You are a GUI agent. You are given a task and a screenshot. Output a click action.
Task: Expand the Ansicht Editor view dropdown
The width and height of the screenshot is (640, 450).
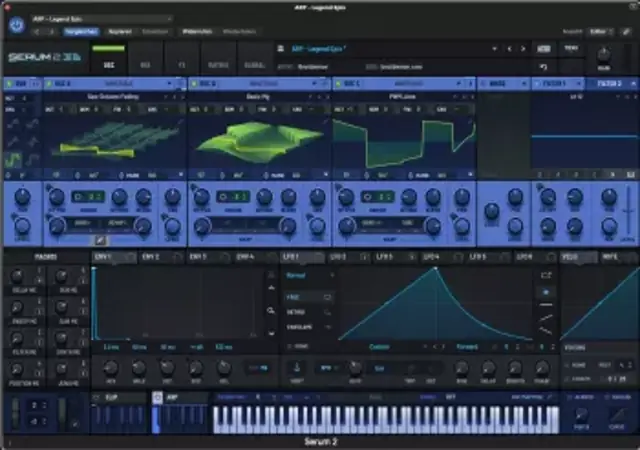[x=602, y=31]
